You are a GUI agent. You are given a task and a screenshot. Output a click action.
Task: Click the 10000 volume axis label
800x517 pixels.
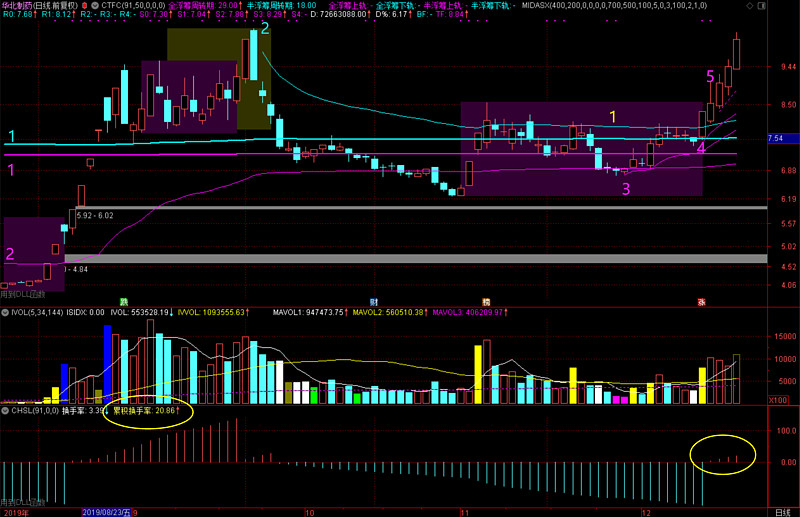[785, 359]
